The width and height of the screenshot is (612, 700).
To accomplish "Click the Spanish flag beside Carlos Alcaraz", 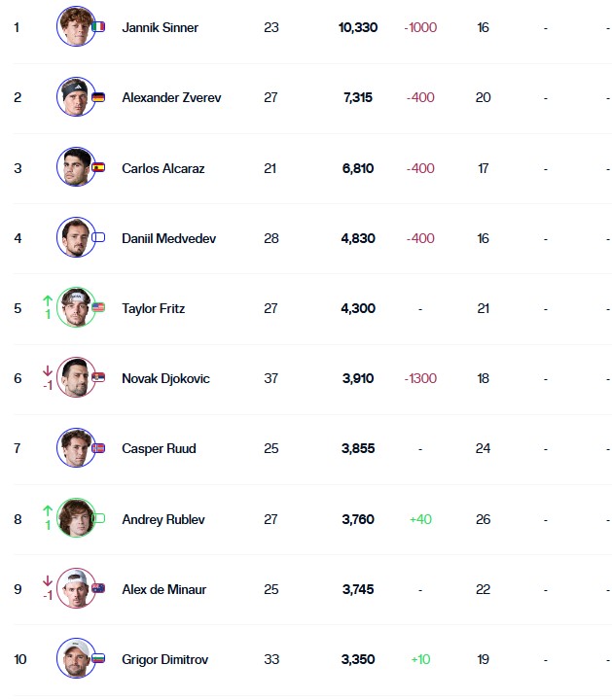I will (x=98, y=167).
